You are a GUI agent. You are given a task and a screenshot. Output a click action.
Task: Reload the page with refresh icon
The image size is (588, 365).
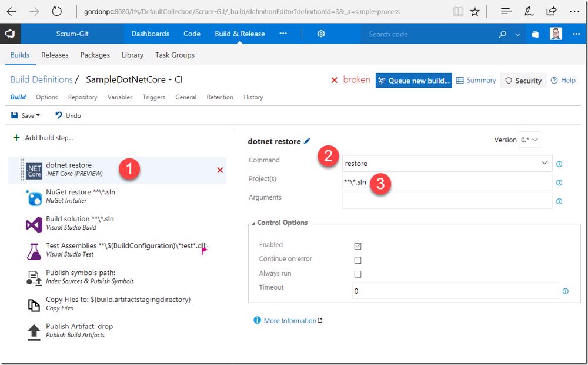pos(56,12)
